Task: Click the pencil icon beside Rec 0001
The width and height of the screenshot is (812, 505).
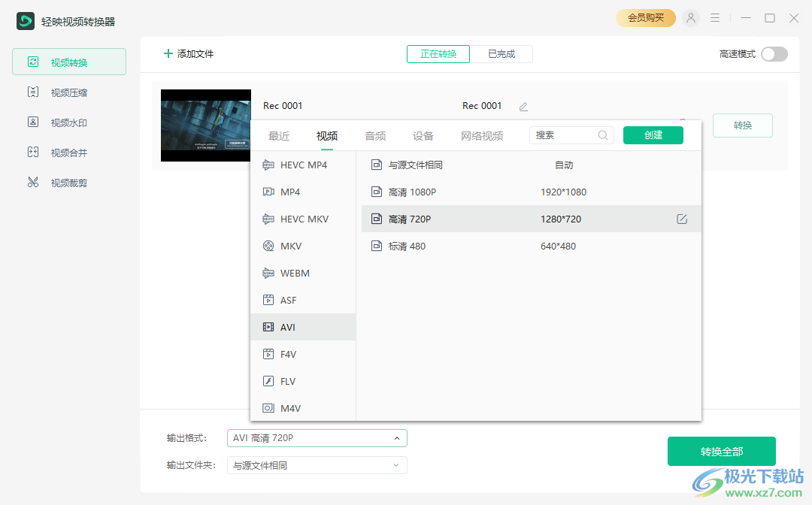Action: tap(523, 106)
